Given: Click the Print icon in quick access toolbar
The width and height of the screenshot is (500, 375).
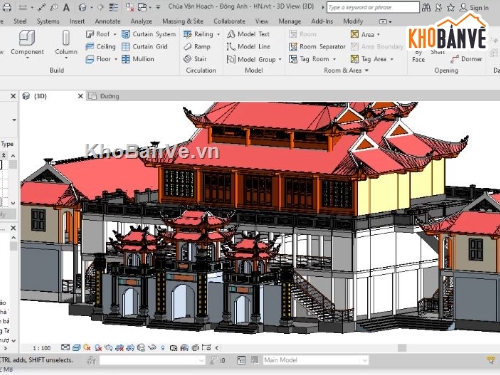Looking at the screenshot, I should point(6,7).
